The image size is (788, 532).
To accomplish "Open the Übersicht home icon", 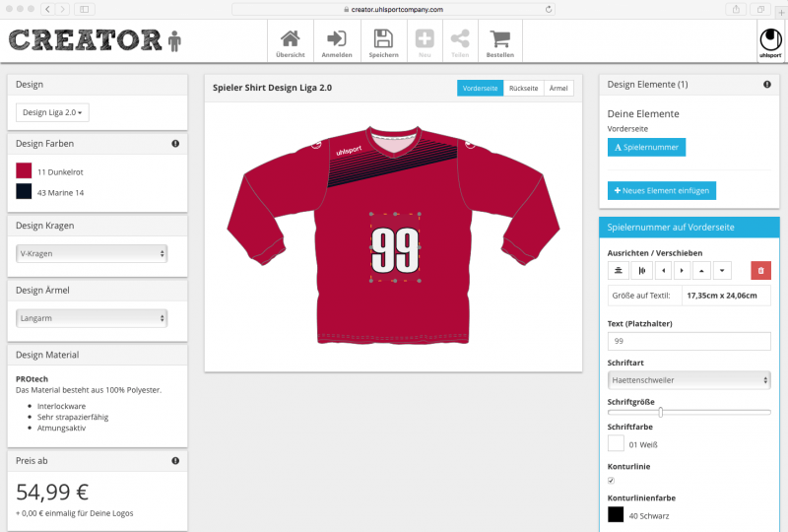I will [x=291, y=41].
